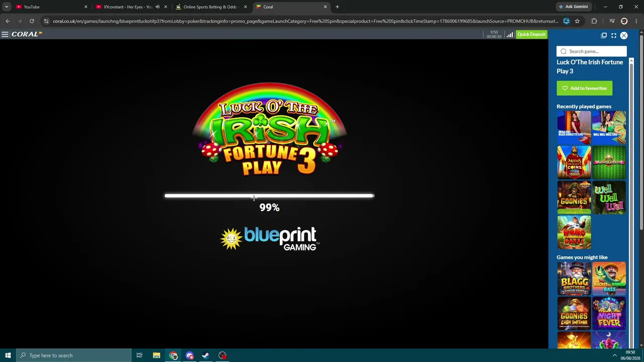The height and width of the screenshot is (362, 644).
Task: Bookmark this page with the star
Action: coord(577,21)
